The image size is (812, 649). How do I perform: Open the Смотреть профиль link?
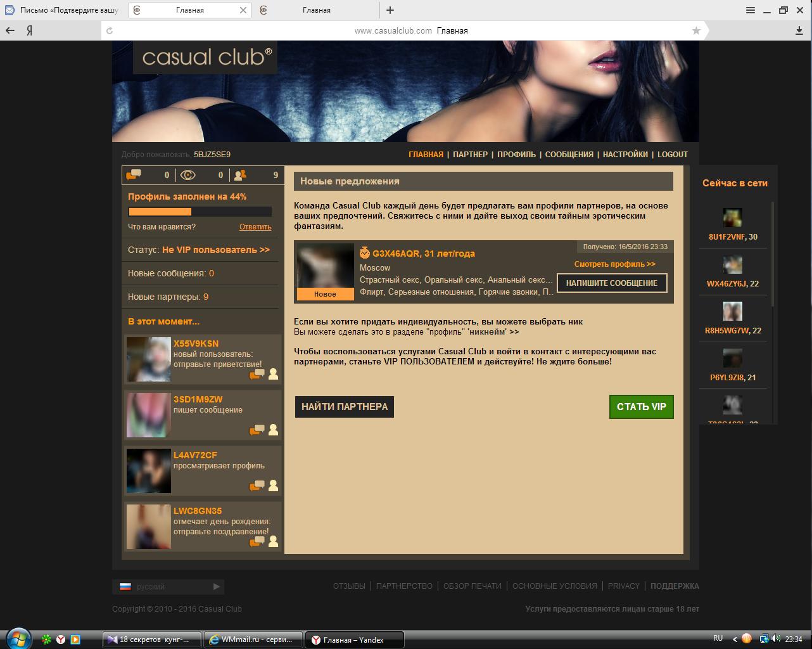615,264
